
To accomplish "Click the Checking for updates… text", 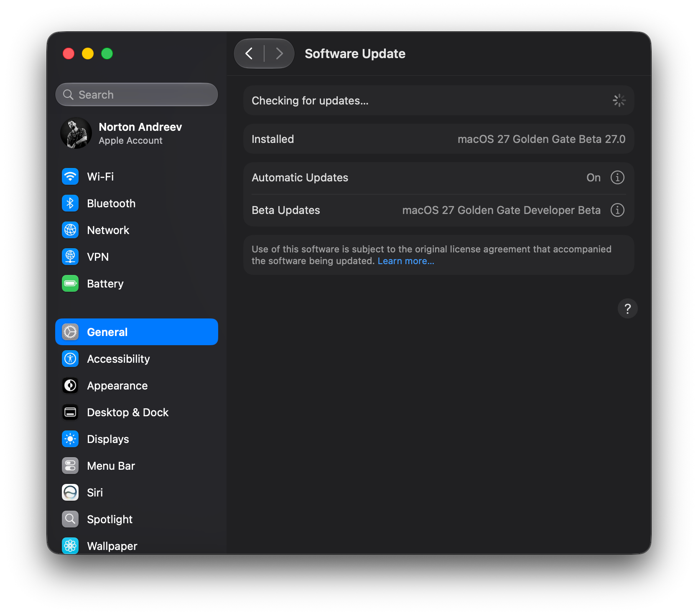I will (310, 101).
